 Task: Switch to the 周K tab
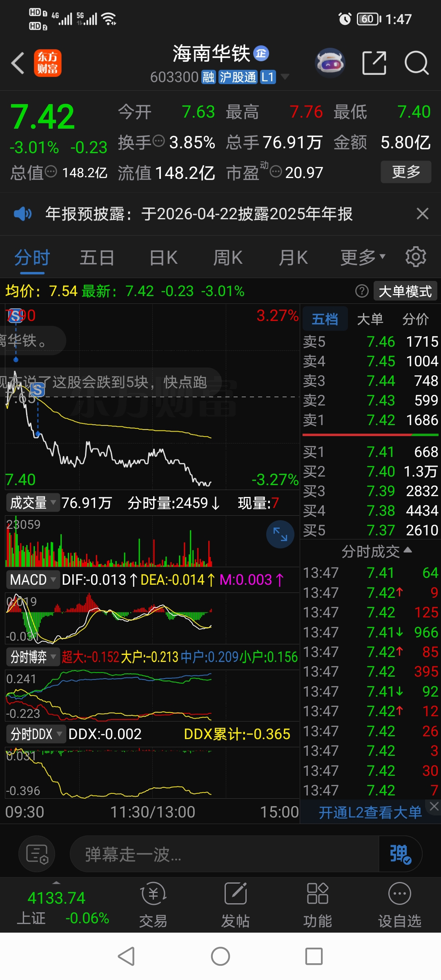[228, 258]
